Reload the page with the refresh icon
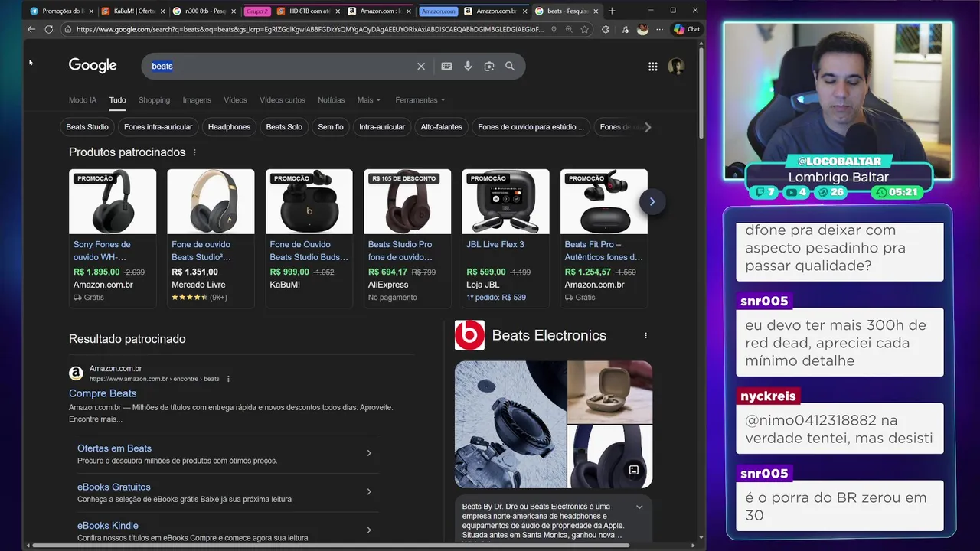Viewport: 980px width, 551px height. coord(49,29)
